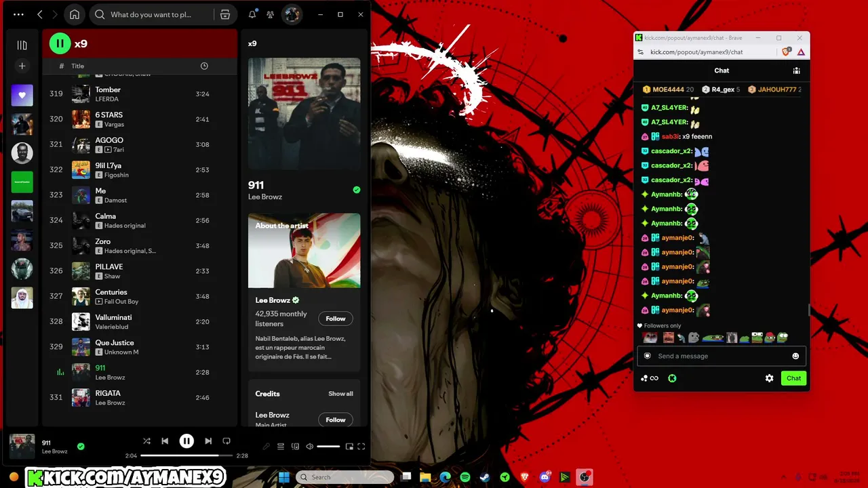Open Spotify notifications bell
The height and width of the screenshot is (488, 868).
[x=252, y=14]
